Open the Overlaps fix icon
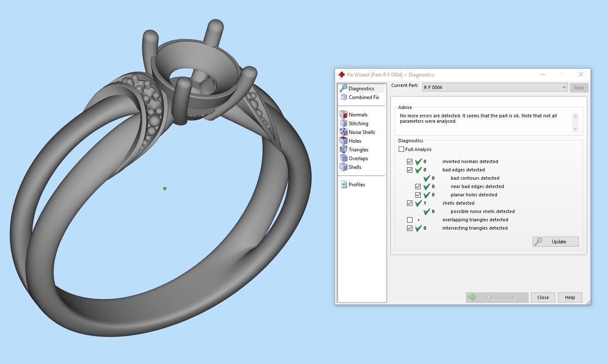The width and height of the screenshot is (608, 364). pyautogui.click(x=343, y=158)
